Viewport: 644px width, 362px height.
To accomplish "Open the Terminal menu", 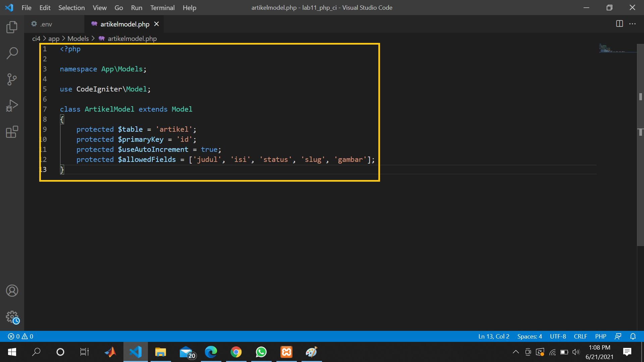I will (x=162, y=7).
